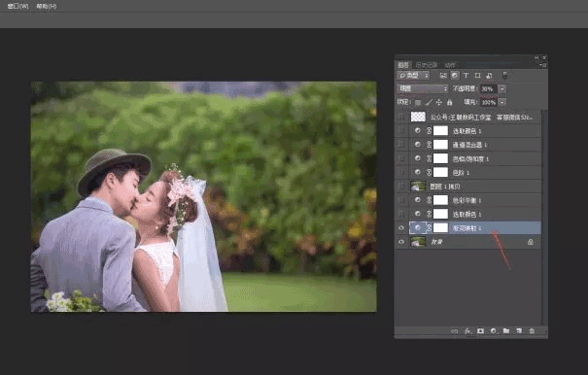Click 图层 1 拷贝 layer thumbnail

click(418, 186)
